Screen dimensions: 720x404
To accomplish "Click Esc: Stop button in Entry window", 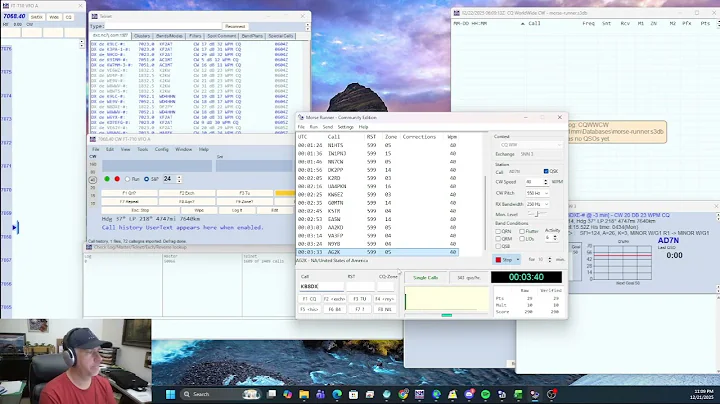I will pos(140,210).
